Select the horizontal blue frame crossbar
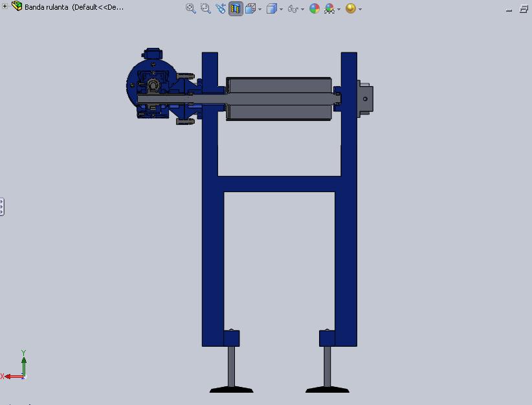The image size is (532, 405). pyautogui.click(x=279, y=184)
